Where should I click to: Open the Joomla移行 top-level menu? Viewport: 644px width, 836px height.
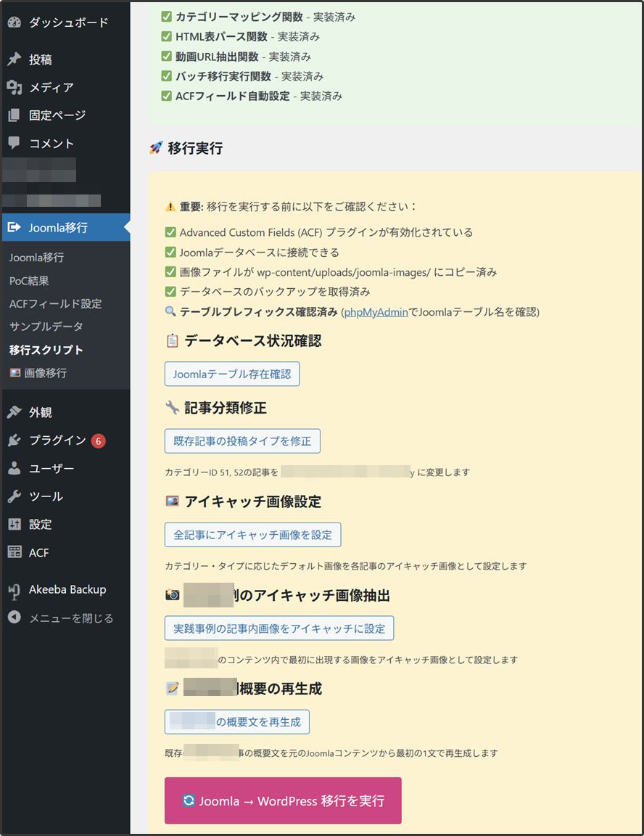point(58,227)
